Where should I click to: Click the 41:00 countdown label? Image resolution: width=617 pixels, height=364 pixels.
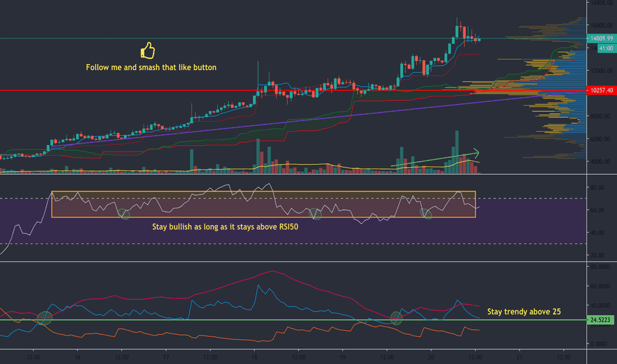coord(606,48)
